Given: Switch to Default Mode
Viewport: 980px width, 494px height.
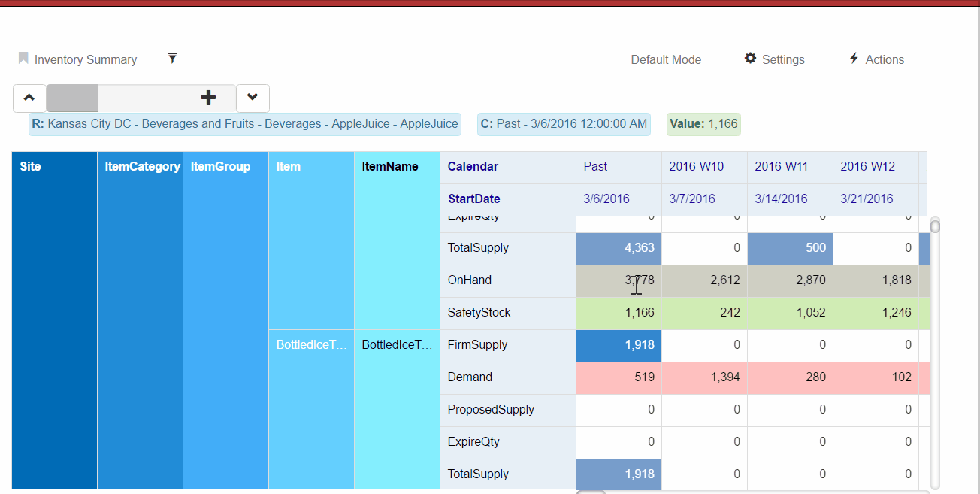Looking at the screenshot, I should click(x=666, y=59).
